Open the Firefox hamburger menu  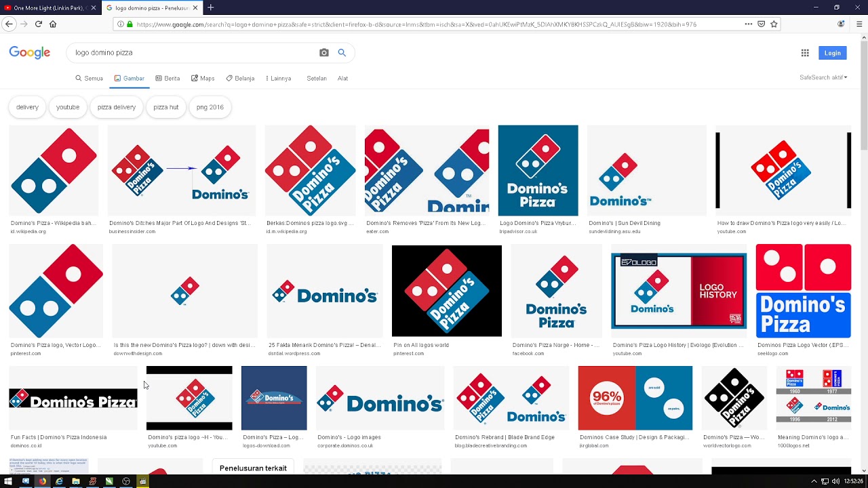click(859, 24)
